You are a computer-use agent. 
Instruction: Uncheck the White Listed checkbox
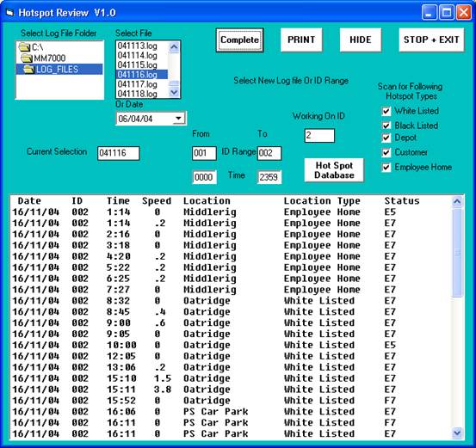pos(386,111)
